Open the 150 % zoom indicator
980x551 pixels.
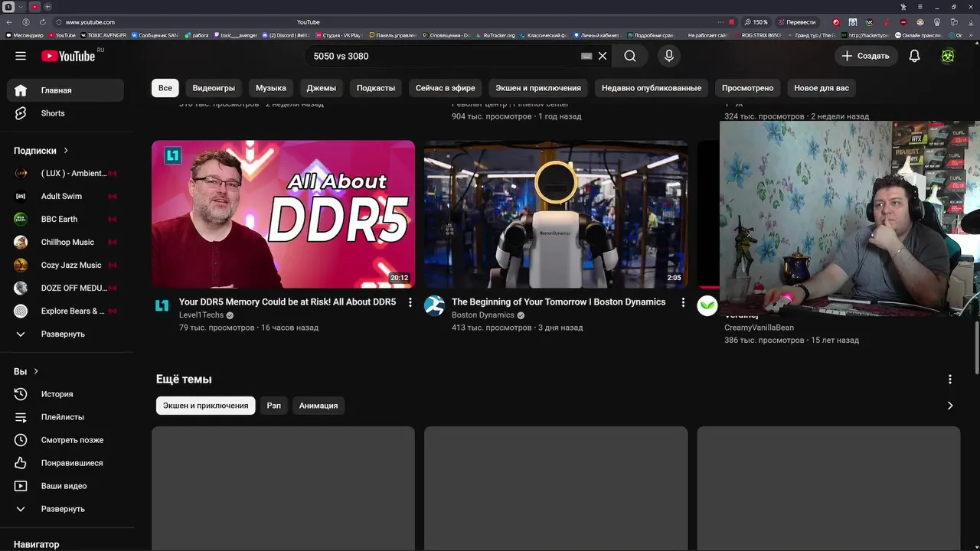(x=756, y=22)
